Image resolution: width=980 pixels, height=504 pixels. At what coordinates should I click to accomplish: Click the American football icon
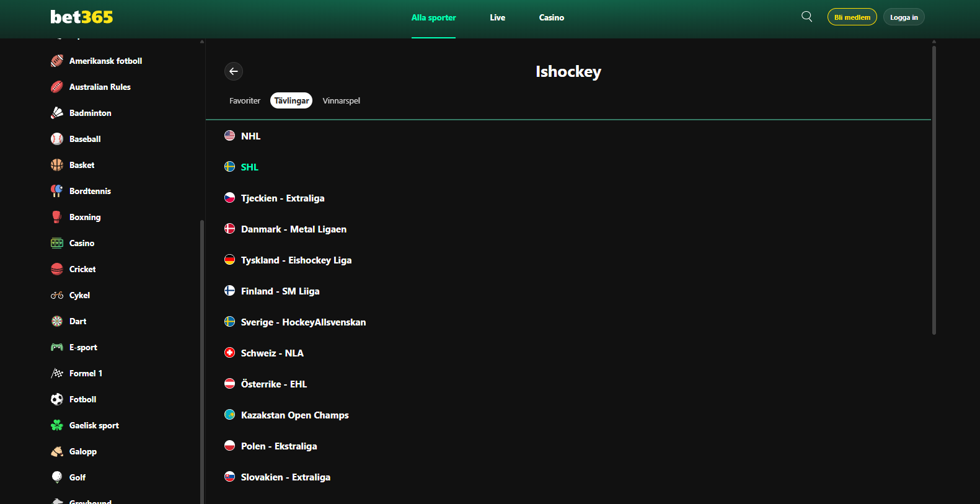(57, 61)
